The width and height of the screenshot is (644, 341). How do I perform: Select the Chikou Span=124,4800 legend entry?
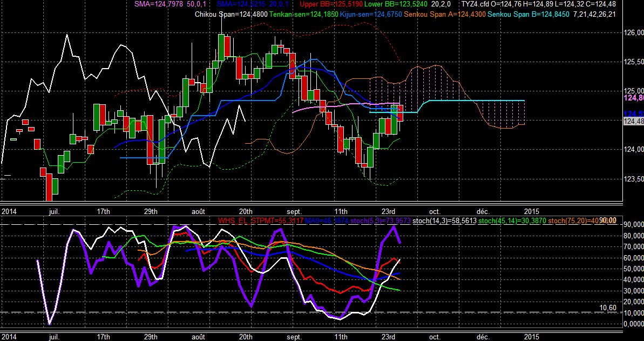click(231, 15)
